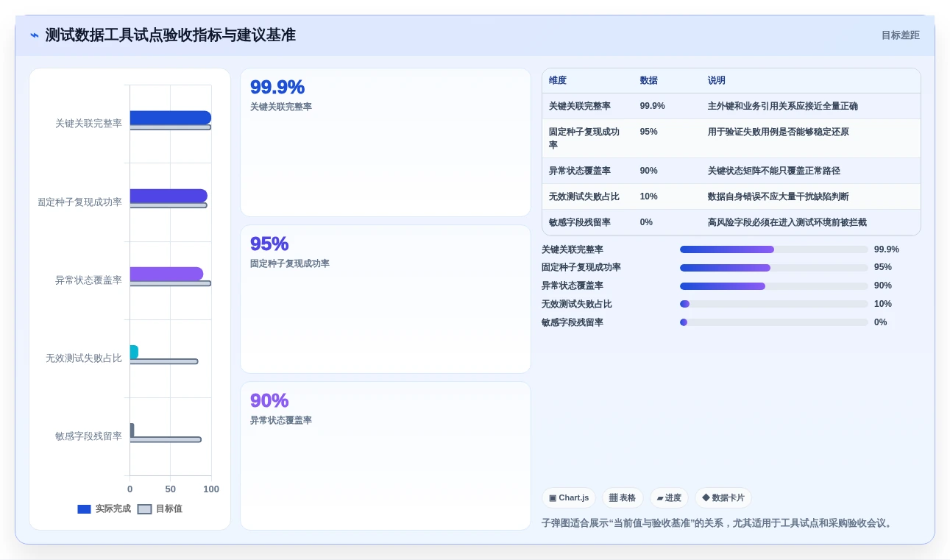Click description 关键状态矩阵不能只覆盖正常路径
Viewport: 950px width, 560px height.
774,171
